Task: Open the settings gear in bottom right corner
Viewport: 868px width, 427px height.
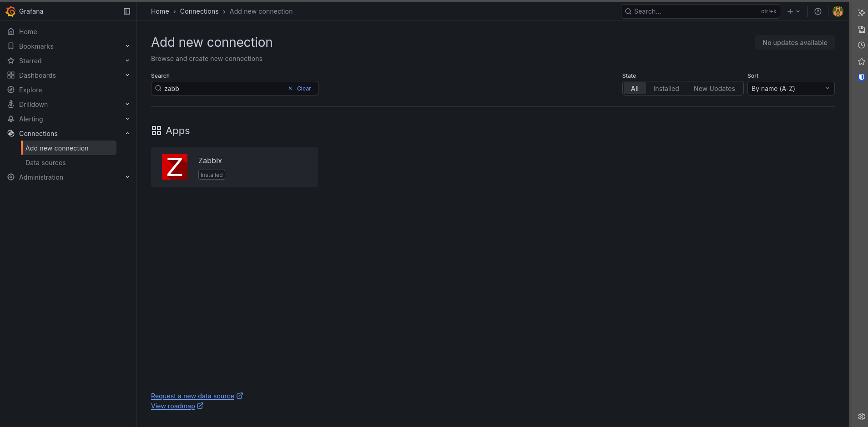Action: click(x=861, y=417)
